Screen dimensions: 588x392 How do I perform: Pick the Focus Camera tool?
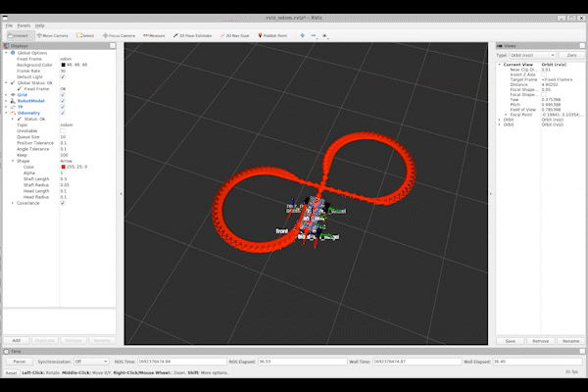coord(119,35)
